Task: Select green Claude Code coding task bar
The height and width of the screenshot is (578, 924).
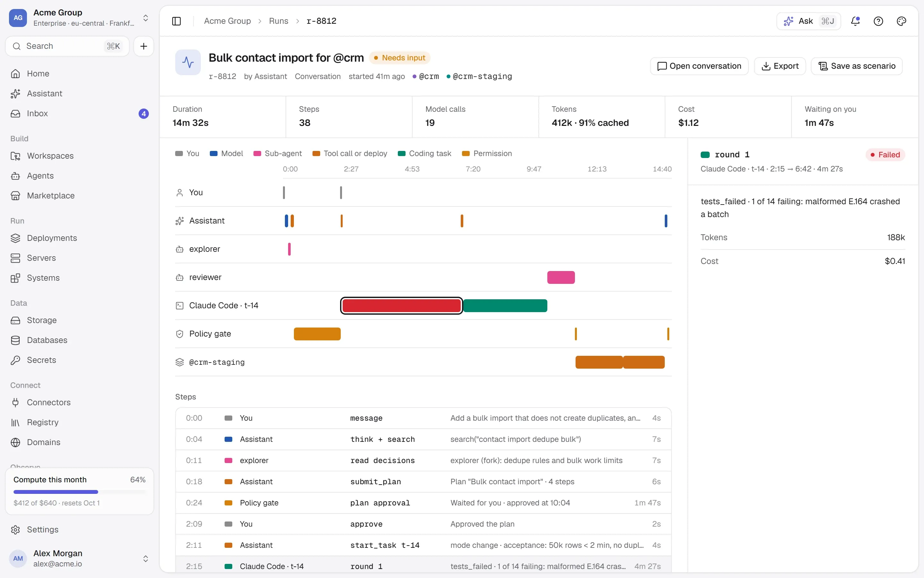Action: [x=505, y=305]
